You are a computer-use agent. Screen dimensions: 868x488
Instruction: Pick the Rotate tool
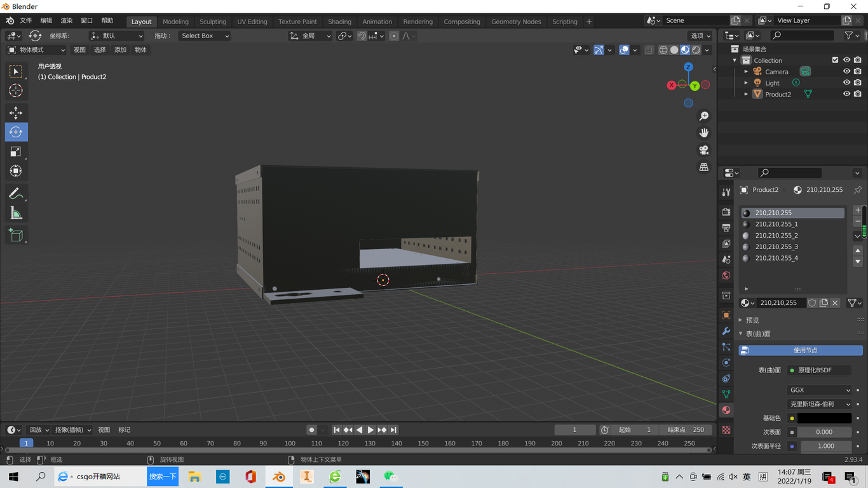pyautogui.click(x=16, y=132)
